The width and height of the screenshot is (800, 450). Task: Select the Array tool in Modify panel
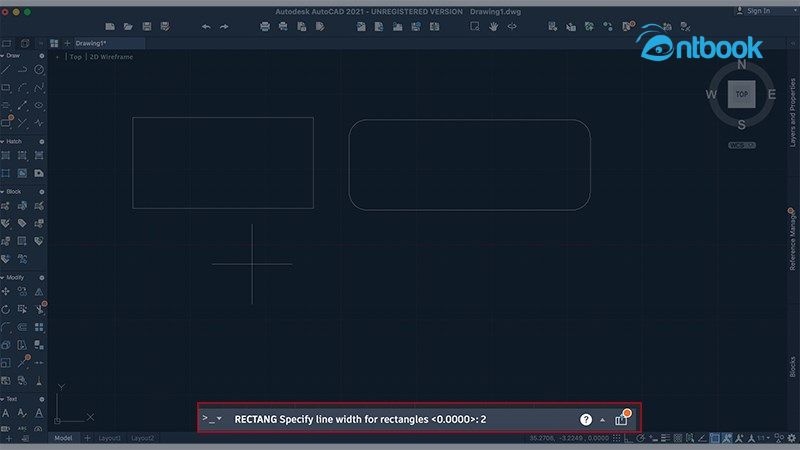click(39, 327)
